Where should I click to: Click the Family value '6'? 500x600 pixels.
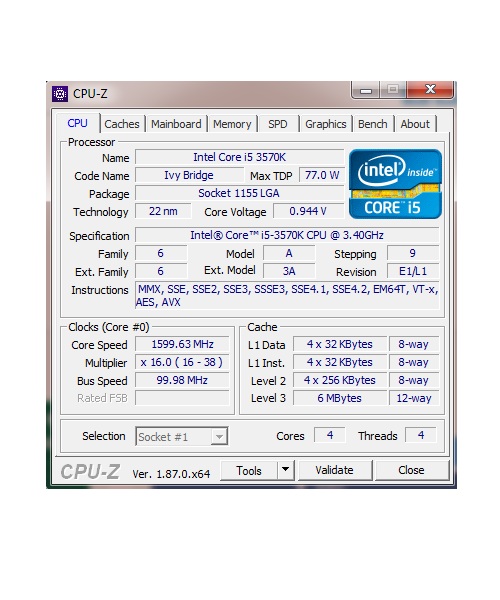[161, 253]
